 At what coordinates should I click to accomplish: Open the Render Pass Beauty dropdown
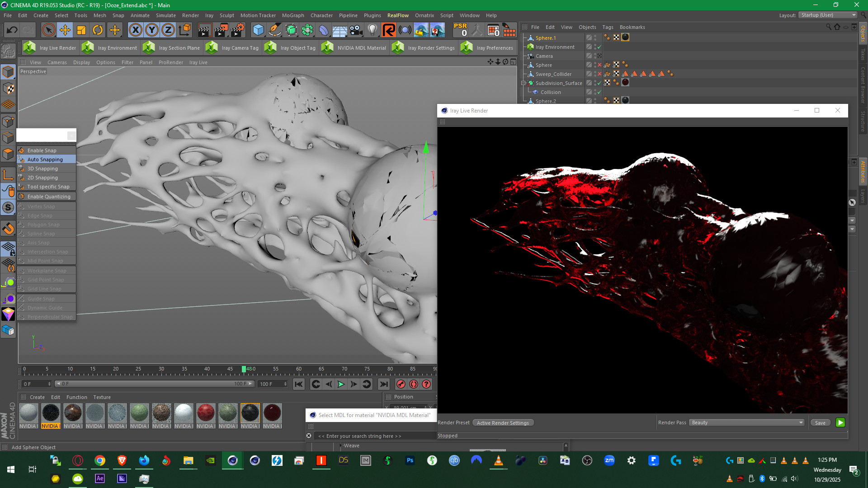(747, 422)
